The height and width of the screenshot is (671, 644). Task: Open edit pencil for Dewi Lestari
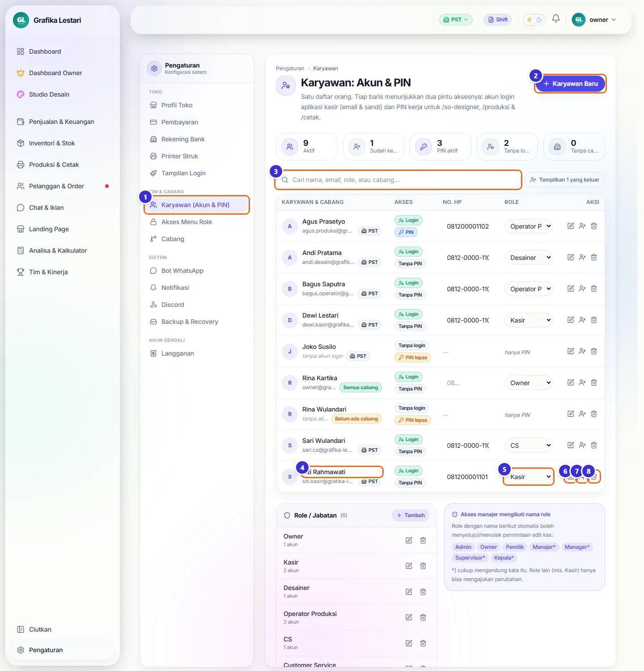[x=571, y=320]
